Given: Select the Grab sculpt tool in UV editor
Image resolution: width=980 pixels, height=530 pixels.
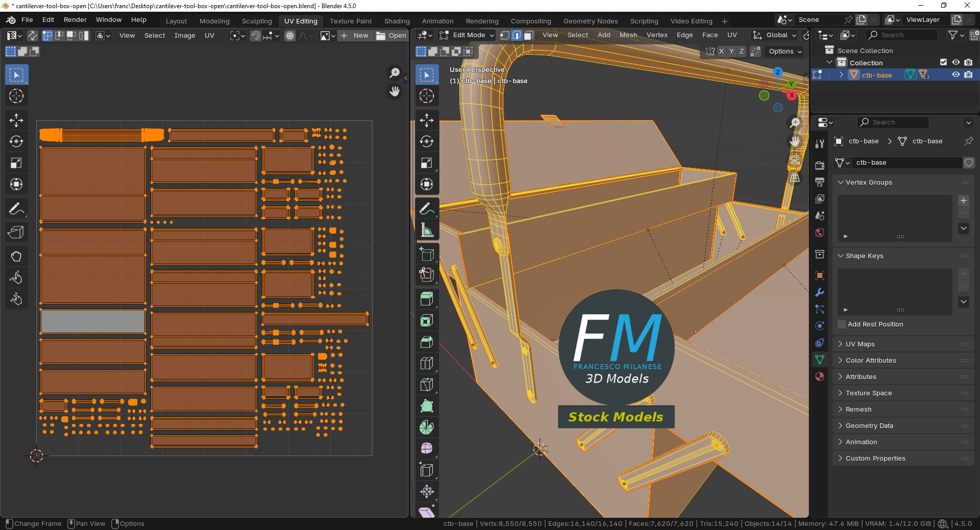Looking at the screenshot, I should click(x=16, y=256).
